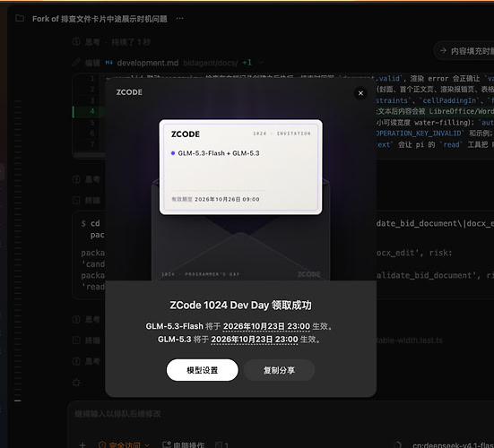The width and height of the screenshot is (494, 448).
Task: Click the loading spinner icon near the input
Action: pos(76,383)
